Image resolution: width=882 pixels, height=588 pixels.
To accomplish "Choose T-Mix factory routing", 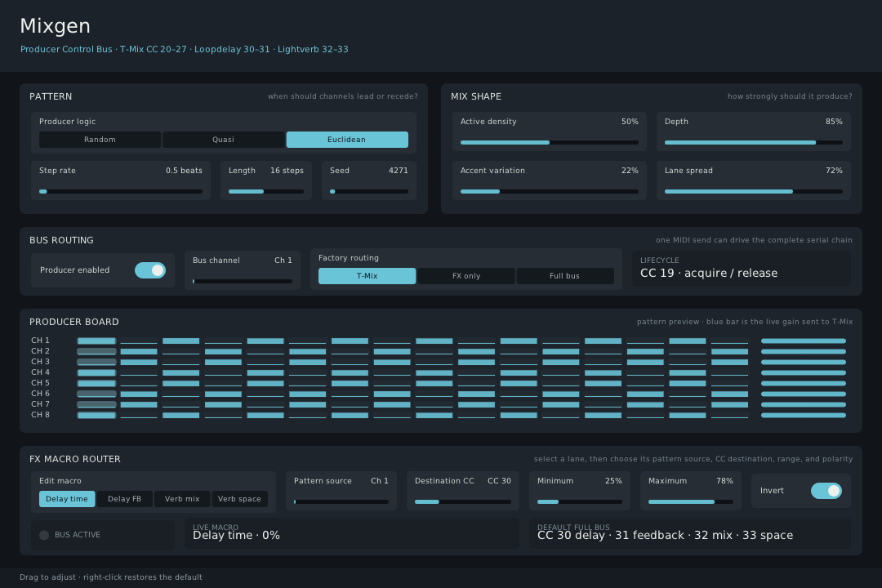I will [x=367, y=276].
